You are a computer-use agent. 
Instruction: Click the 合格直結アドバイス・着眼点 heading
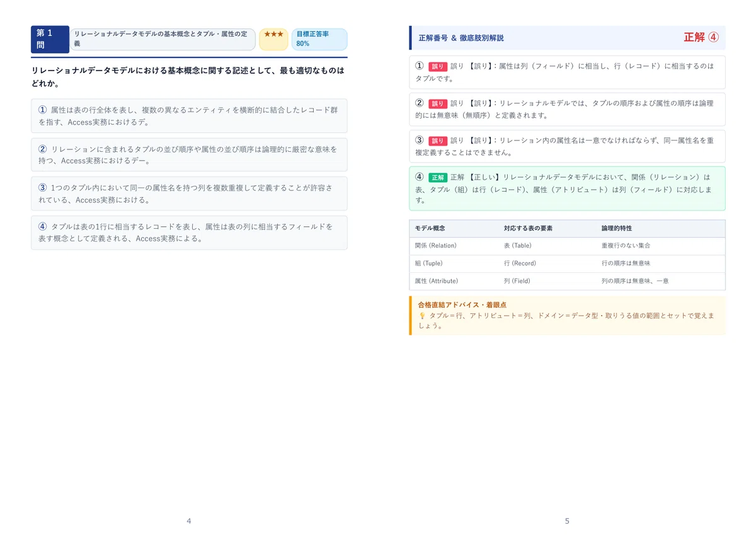coord(462,304)
